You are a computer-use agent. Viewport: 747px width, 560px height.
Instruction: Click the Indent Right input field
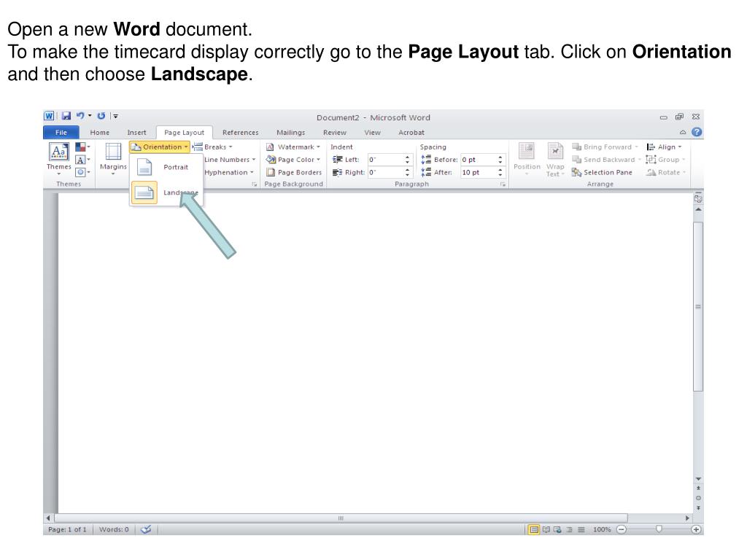(x=385, y=172)
